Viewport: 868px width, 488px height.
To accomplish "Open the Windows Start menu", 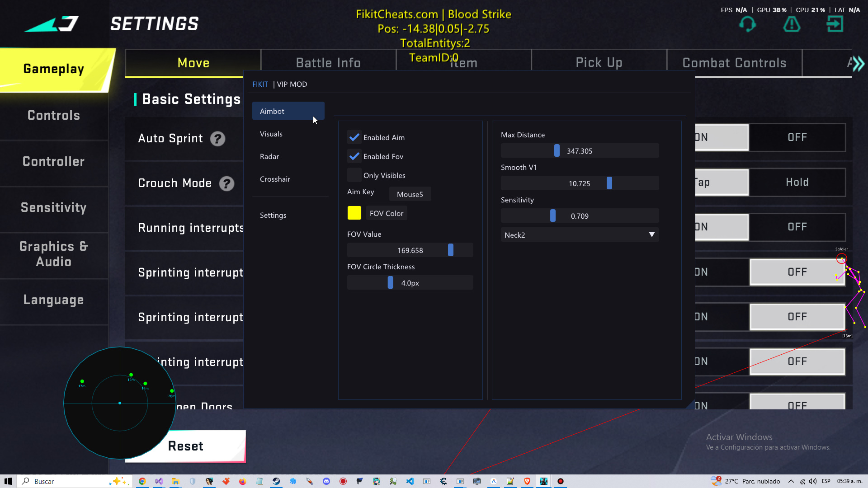I will coord(8,481).
